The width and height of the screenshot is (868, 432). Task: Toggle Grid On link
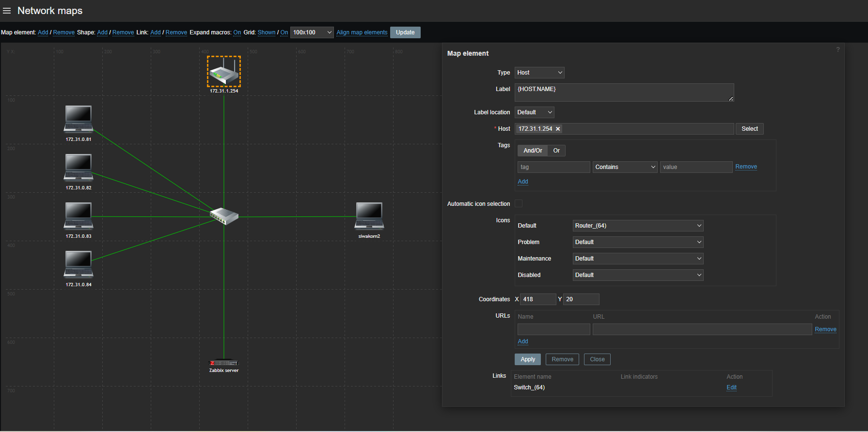click(x=284, y=32)
